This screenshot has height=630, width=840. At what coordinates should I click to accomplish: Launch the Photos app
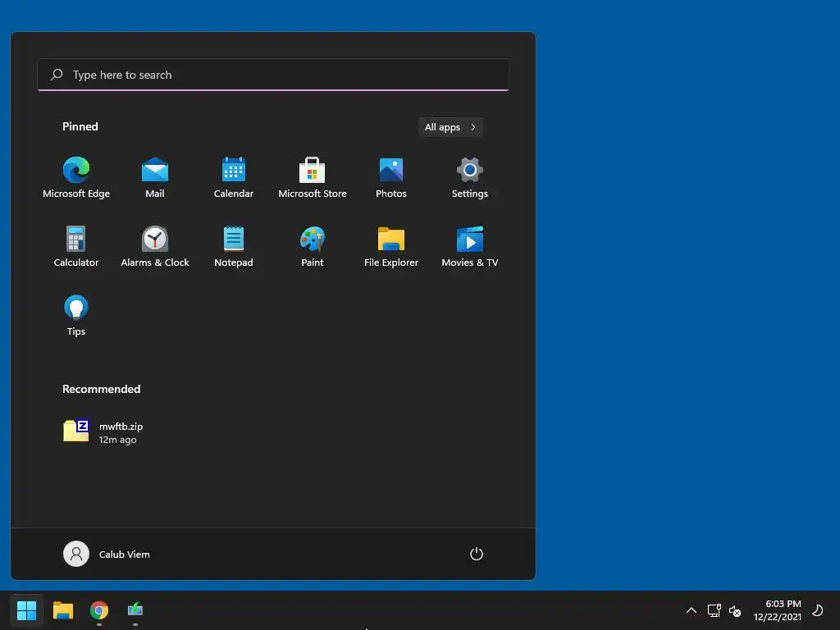tap(391, 178)
